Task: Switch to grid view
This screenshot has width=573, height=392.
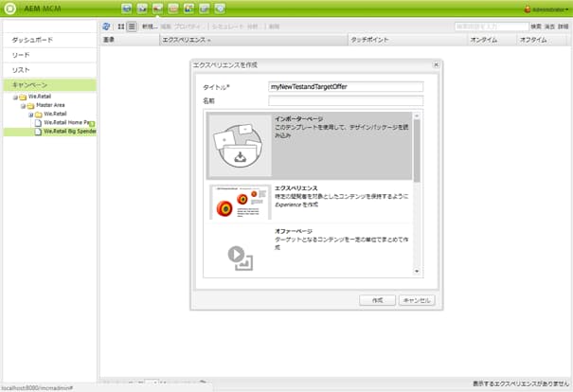Action: (121, 27)
